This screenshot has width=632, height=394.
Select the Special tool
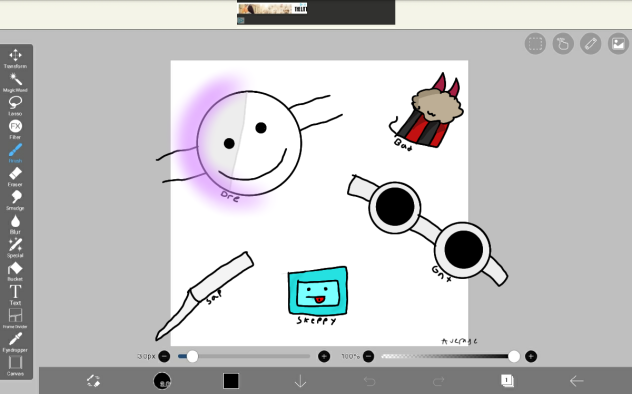(15, 248)
